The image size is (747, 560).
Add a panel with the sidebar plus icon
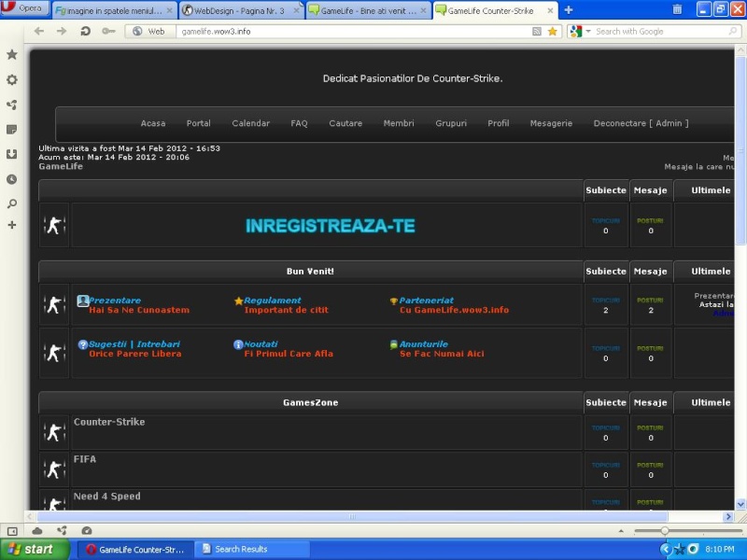[x=12, y=225]
